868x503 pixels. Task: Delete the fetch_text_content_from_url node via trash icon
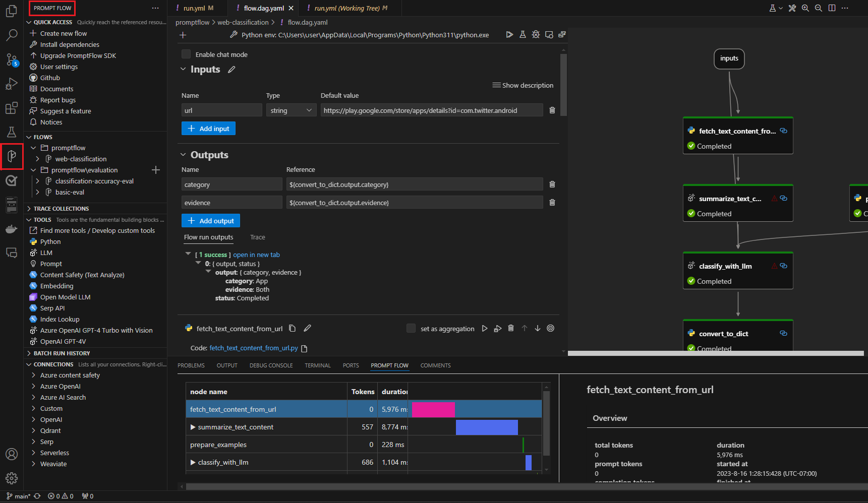pos(511,328)
